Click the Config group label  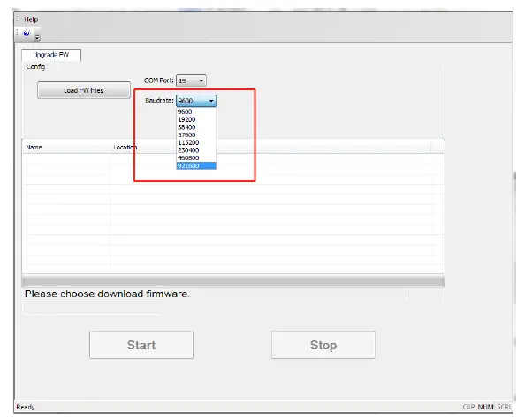(x=35, y=66)
